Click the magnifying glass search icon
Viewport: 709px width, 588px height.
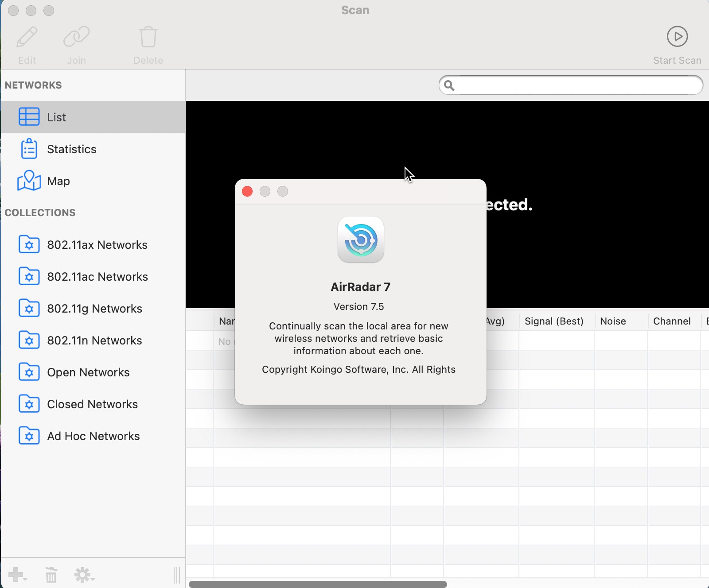449,85
